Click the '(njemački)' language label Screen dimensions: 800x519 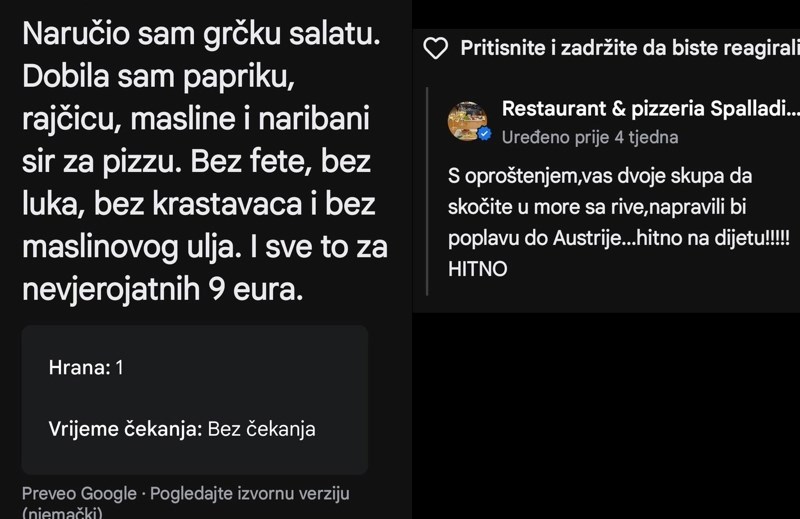tap(62, 513)
